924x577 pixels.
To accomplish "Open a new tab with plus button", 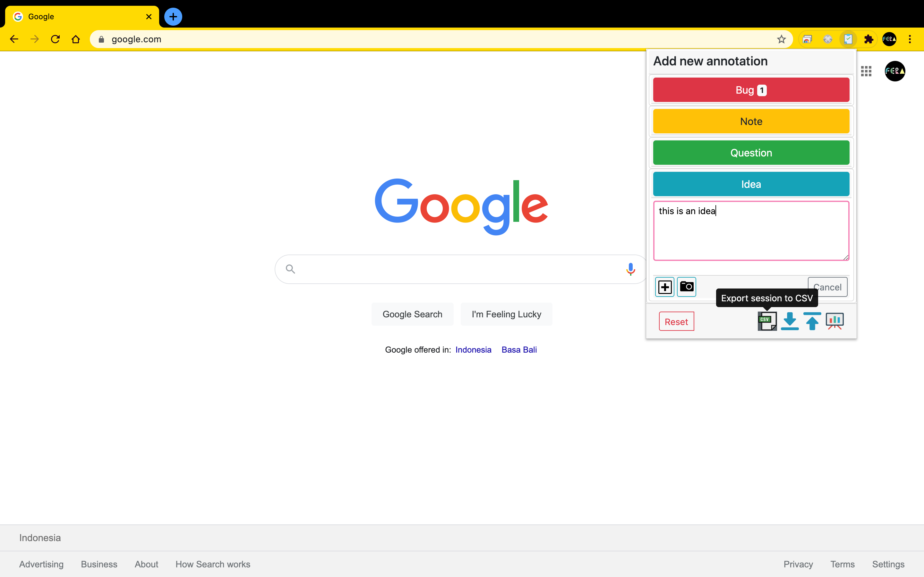I will [173, 17].
